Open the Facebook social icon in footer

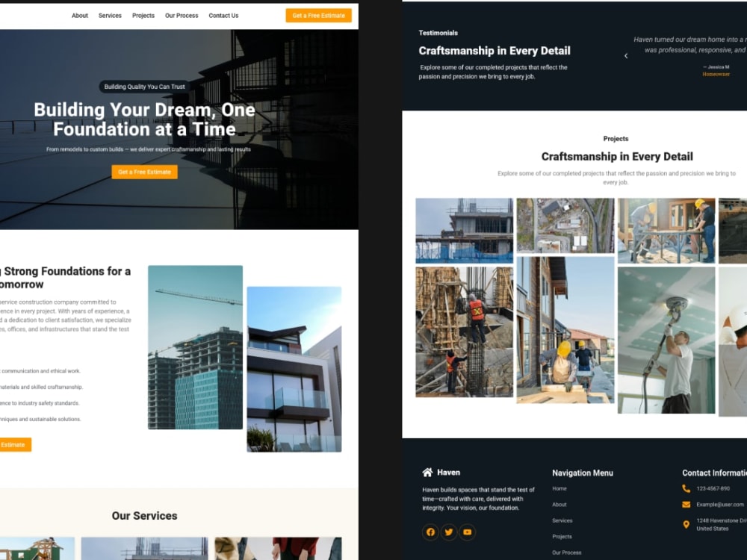(430, 532)
